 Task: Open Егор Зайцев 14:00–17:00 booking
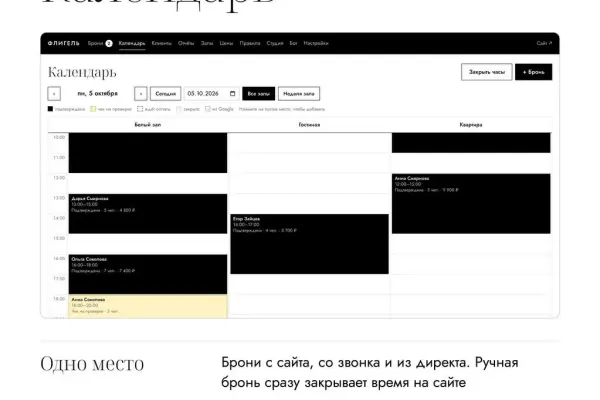point(309,244)
